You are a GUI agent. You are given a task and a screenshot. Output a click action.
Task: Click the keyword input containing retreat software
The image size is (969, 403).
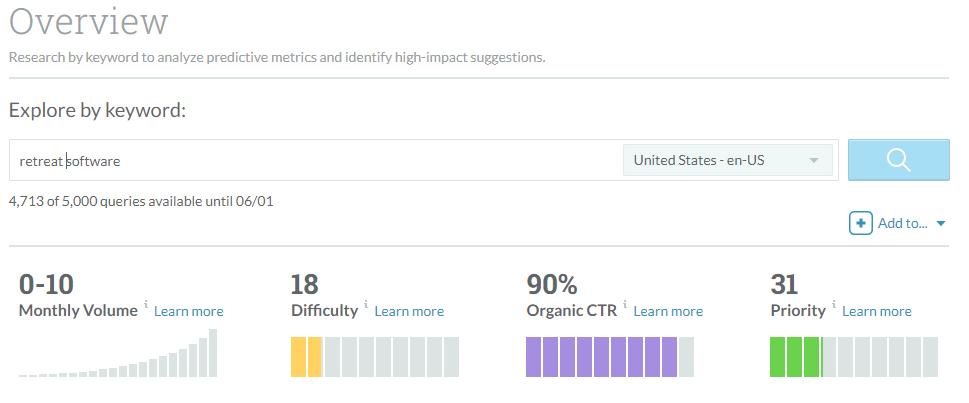[315, 160]
